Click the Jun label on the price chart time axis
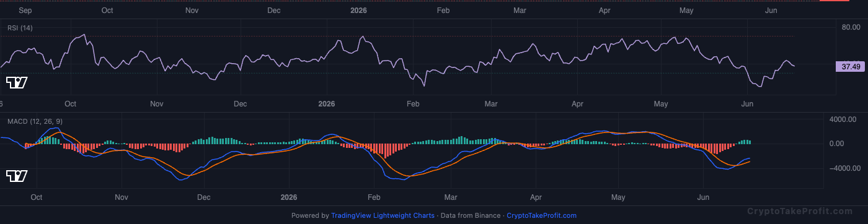Screen dimensions: 868x224 pos(772,11)
